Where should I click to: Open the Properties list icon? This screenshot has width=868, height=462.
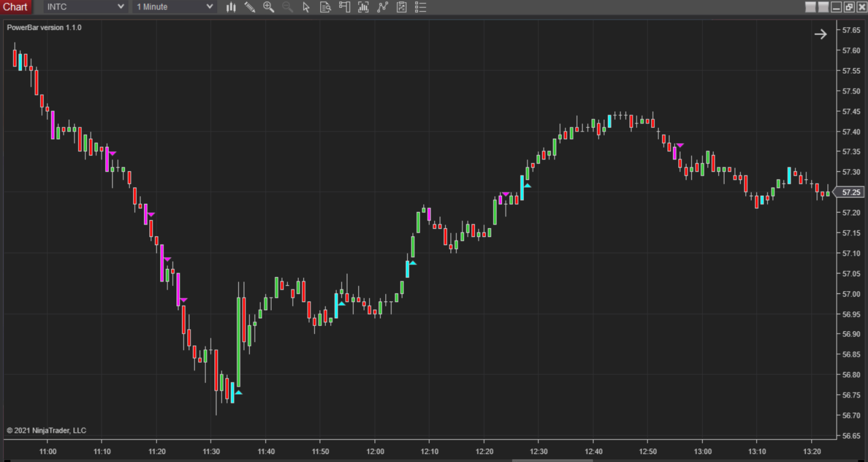tap(420, 7)
